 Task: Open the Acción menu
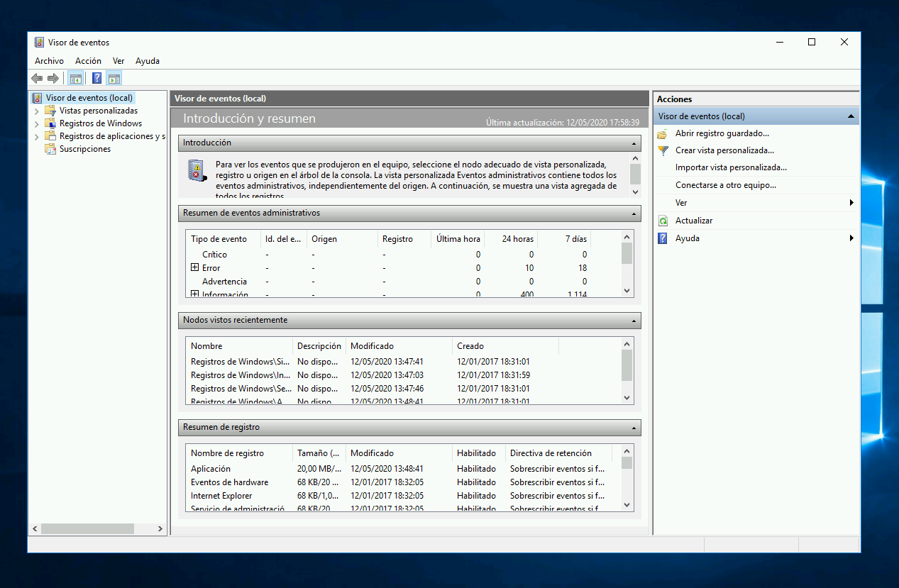pyautogui.click(x=88, y=61)
